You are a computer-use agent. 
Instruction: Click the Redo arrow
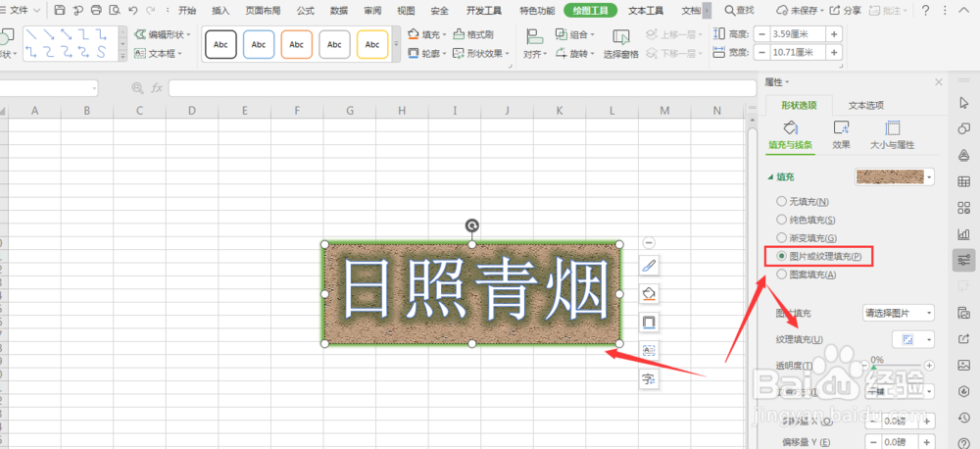[x=150, y=10]
